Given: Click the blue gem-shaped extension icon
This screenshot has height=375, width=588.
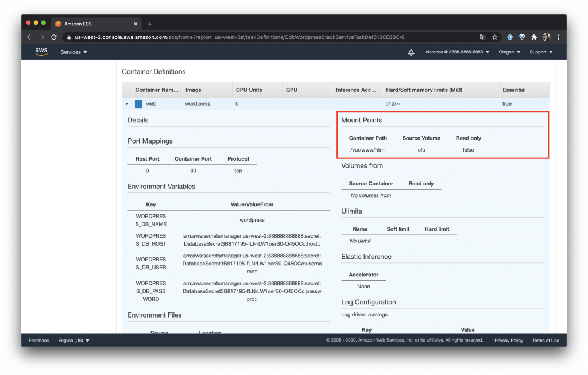Looking at the screenshot, I should pos(522,37).
